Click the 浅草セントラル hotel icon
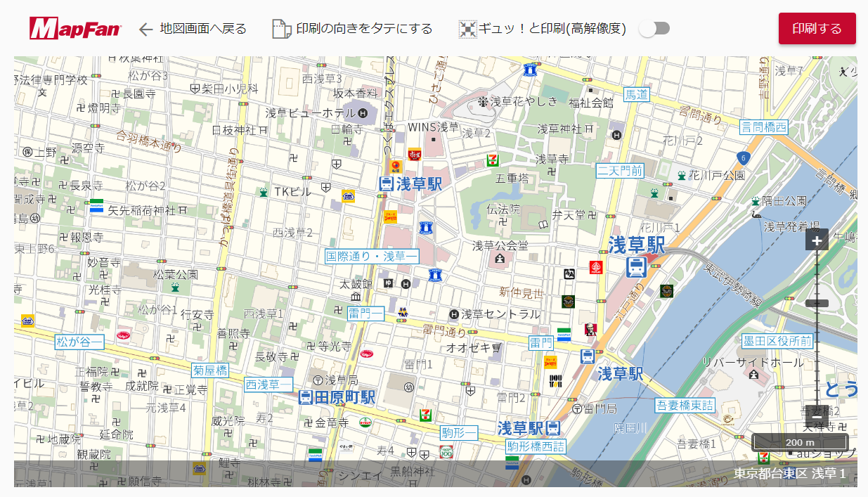Image resolution: width=868 pixels, height=497 pixels. coord(454,314)
